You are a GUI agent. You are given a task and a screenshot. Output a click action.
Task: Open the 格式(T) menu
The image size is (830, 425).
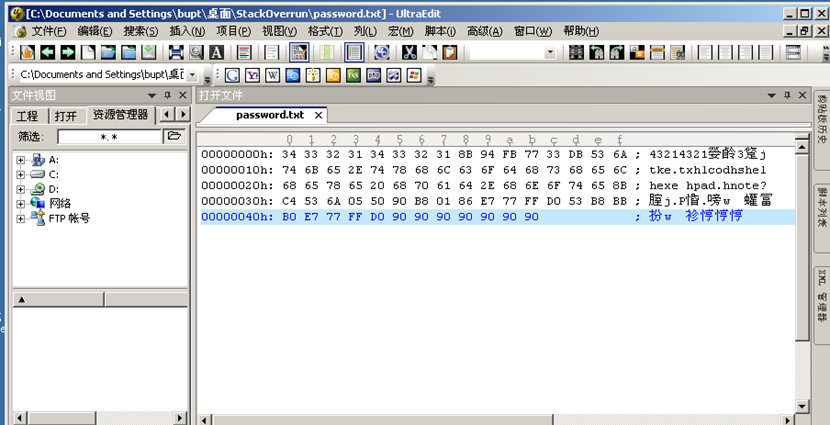point(323,31)
